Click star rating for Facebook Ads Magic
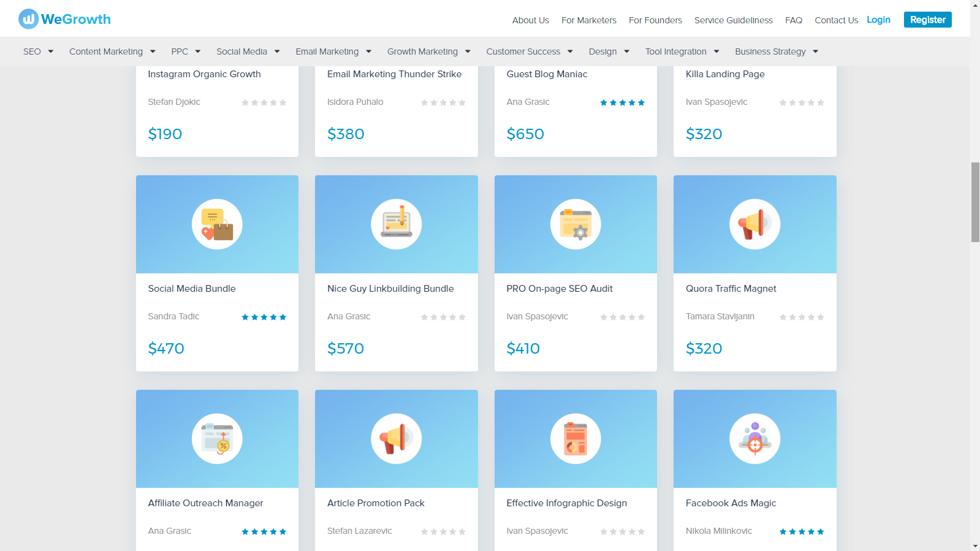 802,531
